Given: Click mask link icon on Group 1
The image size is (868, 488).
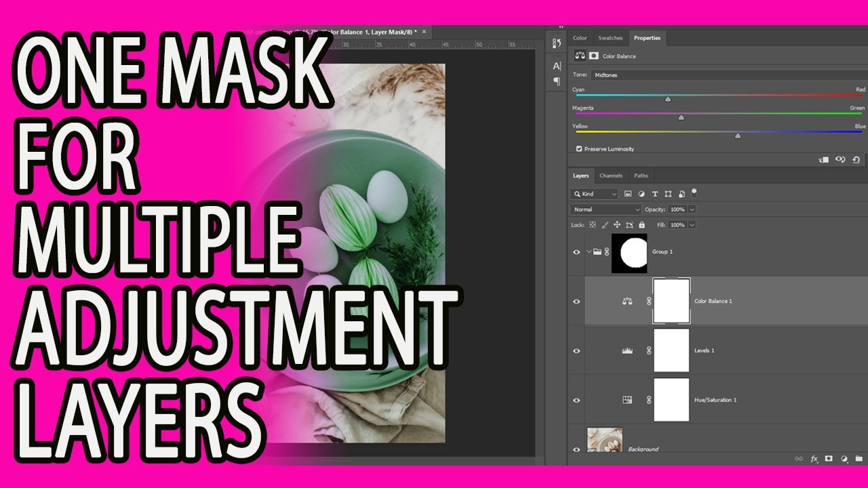Looking at the screenshot, I should coord(607,251).
